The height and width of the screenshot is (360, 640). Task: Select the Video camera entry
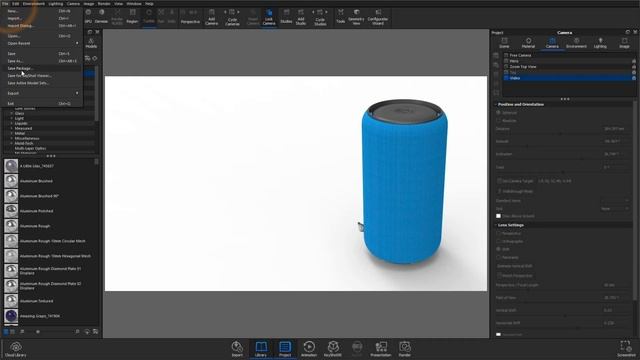point(569,78)
